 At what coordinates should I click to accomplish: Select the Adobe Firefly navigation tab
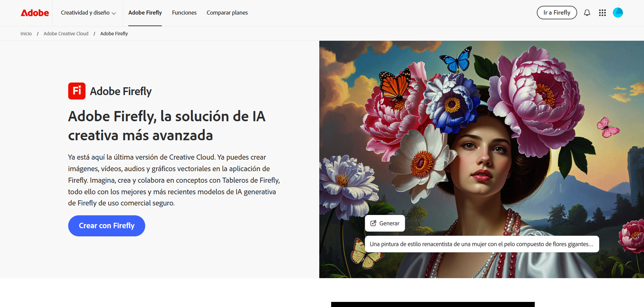pos(145,13)
